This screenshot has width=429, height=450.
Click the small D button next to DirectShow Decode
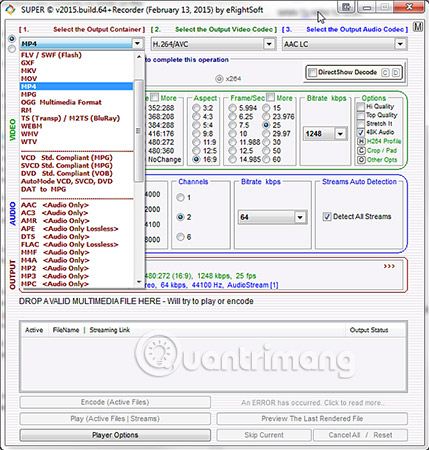tap(396, 72)
